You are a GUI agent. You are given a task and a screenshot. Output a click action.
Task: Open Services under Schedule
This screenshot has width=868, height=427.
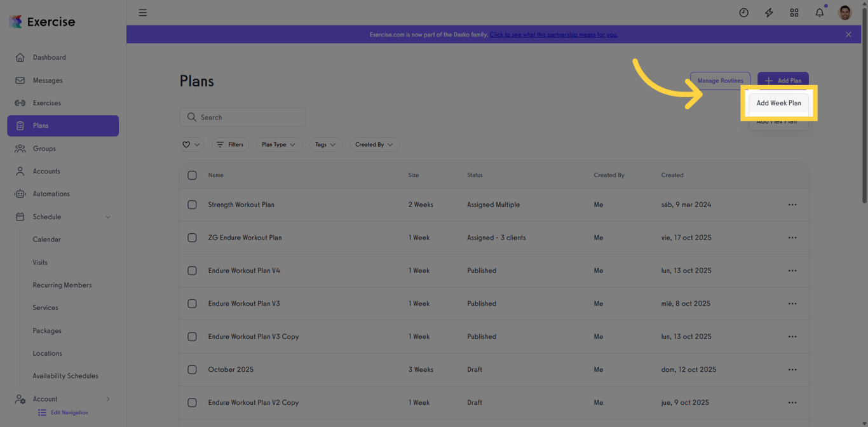45,308
